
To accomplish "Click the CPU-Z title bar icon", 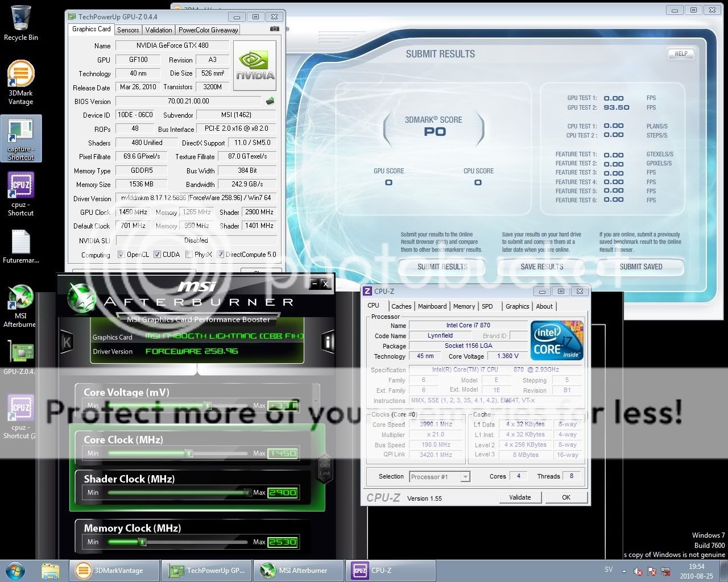I will [x=368, y=291].
